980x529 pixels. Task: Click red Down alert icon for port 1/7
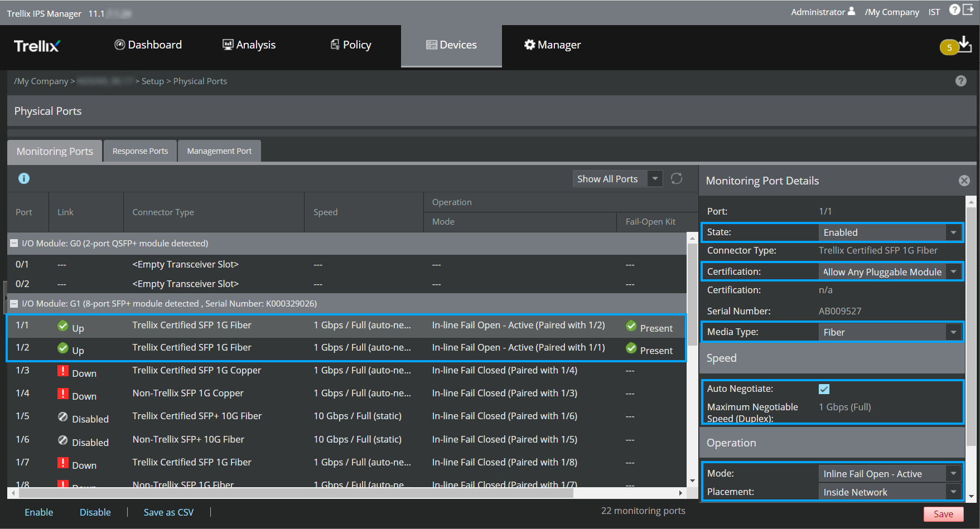pos(63,463)
